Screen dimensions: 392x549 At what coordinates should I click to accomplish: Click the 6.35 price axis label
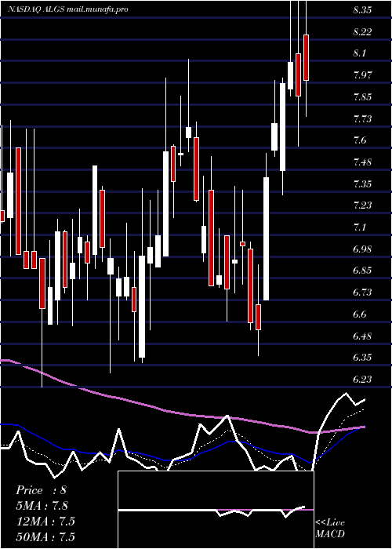[x=362, y=358]
